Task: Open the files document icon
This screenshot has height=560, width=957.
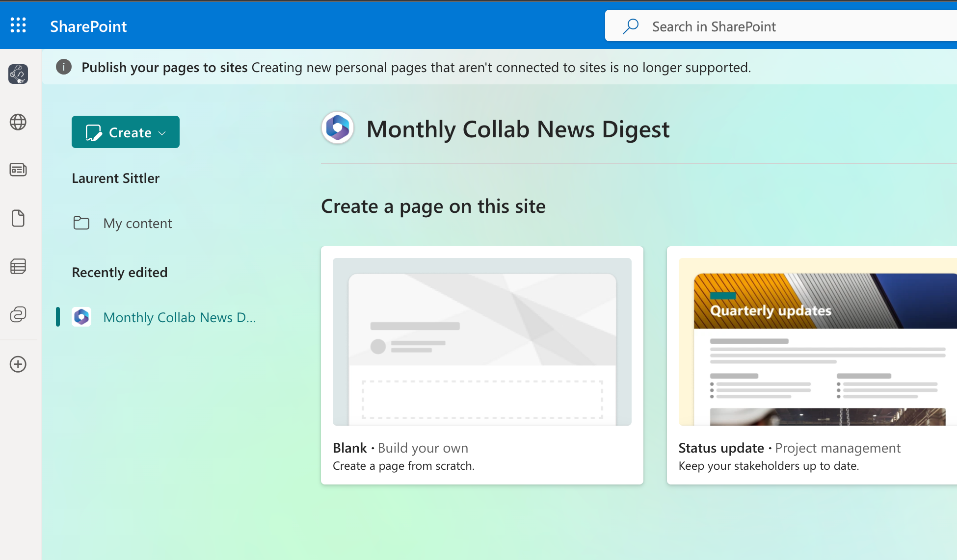Action: pyautogui.click(x=18, y=218)
